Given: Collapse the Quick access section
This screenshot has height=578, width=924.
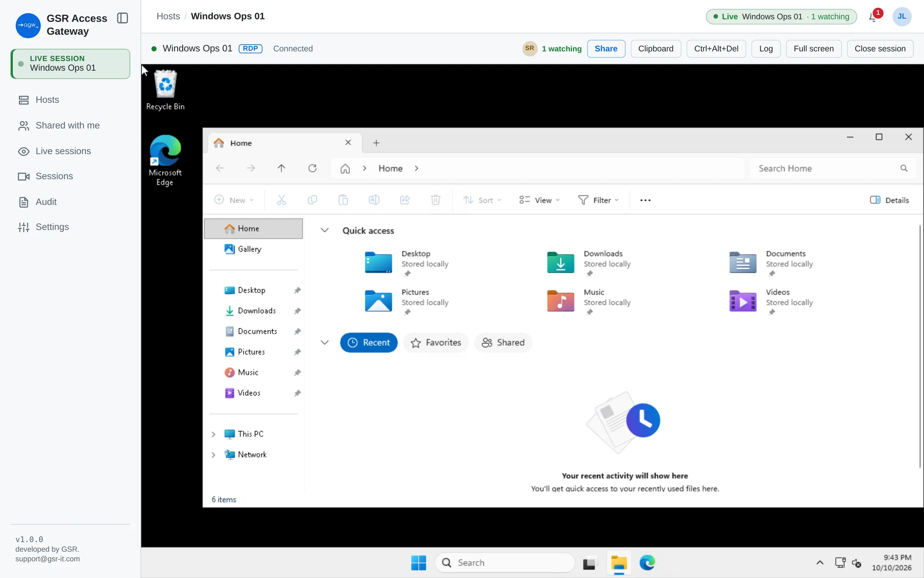Looking at the screenshot, I should [325, 230].
